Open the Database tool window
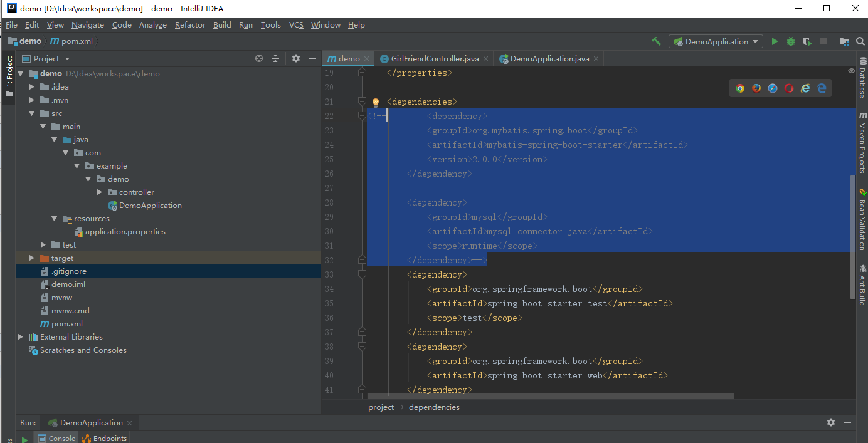This screenshot has height=443, width=868. [x=862, y=77]
